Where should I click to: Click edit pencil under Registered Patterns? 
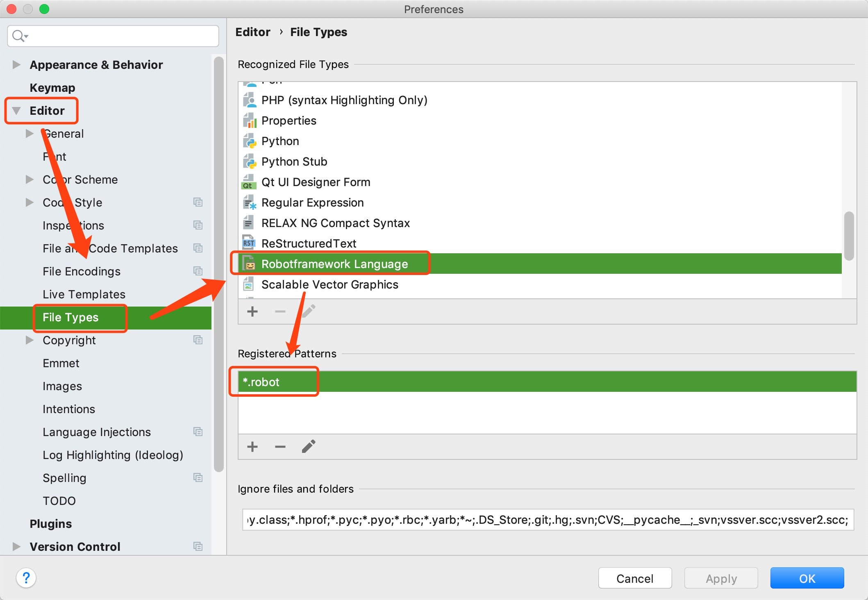309,447
